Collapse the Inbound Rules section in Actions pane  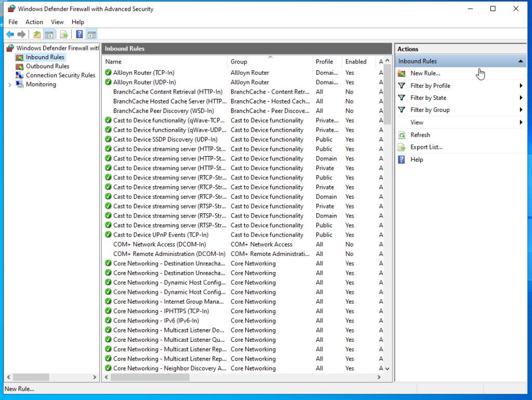click(521, 61)
